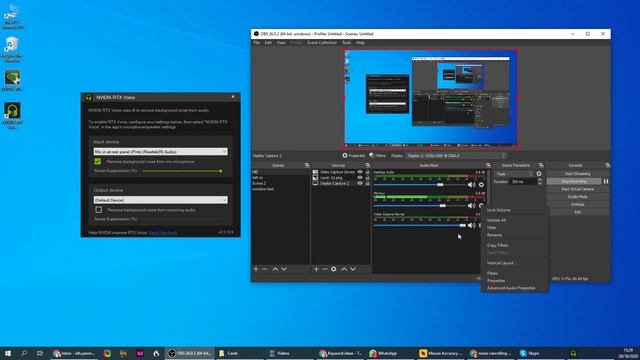Open the RTX Voice Input device dropdown
The image size is (640, 360).
(x=160, y=151)
